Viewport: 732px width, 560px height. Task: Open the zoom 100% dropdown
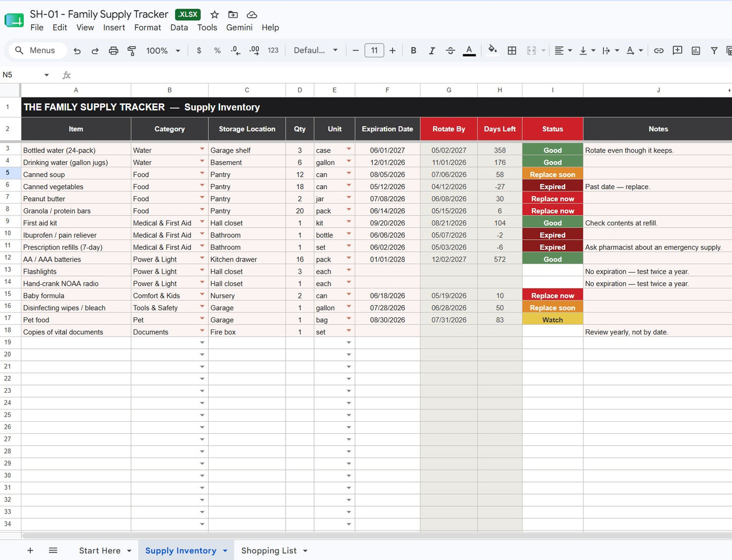[163, 51]
